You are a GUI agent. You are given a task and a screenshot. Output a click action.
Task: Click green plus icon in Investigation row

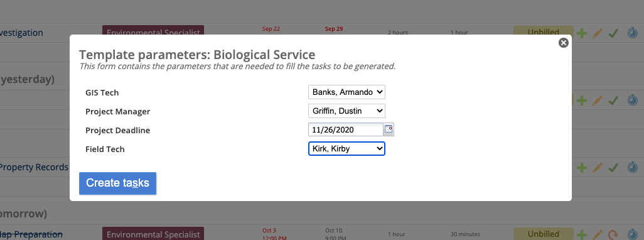point(582,33)
